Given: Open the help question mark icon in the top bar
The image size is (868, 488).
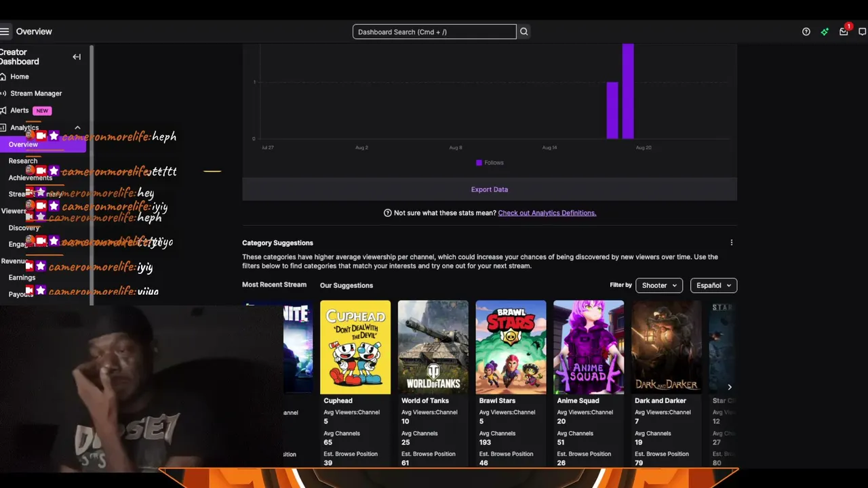Looking at the screenshot, I should [806, 32].
